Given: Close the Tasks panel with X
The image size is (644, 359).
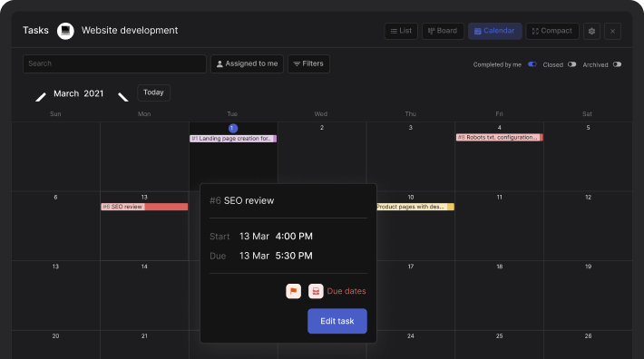Looking at the screenshot, I should 612,31.
